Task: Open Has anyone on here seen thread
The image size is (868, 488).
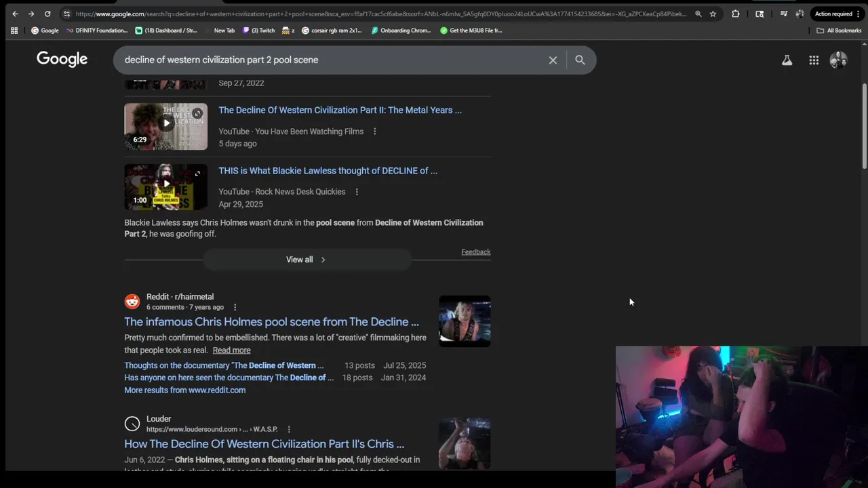Action: coord(229,378)
